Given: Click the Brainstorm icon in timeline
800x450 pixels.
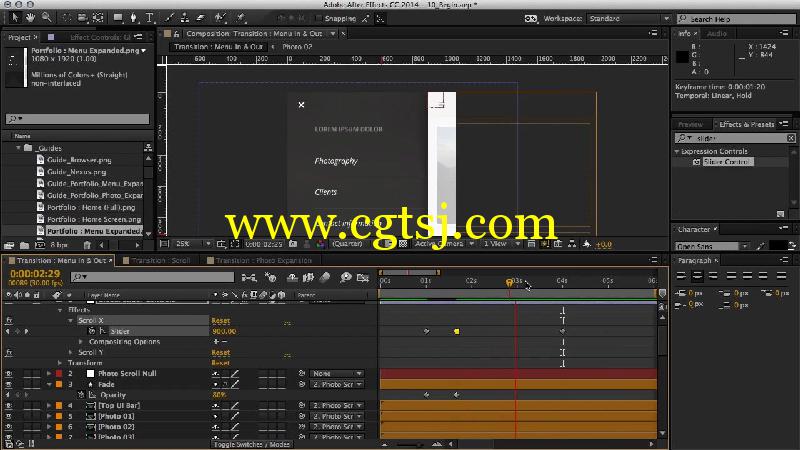Looking at the screenshot, I should pos(346,278).
